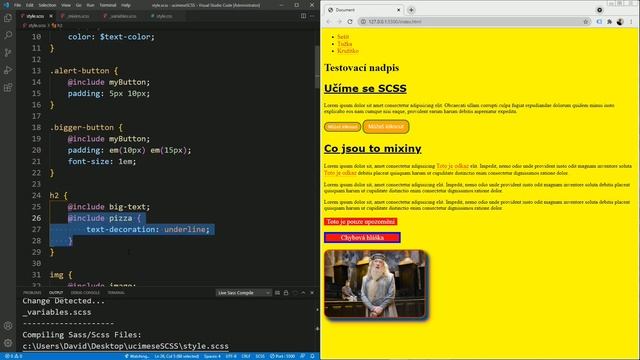Reload the browser page
Screen dimensions: 640x360
(x=350, y=22)
